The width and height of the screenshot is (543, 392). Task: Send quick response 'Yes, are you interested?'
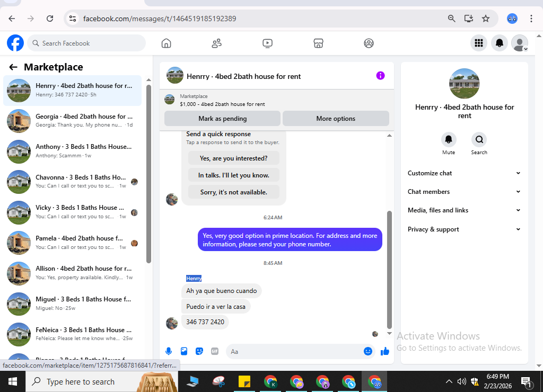point(234,158)
